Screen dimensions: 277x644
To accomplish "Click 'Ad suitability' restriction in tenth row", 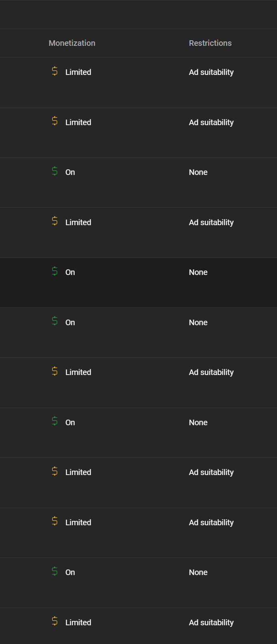I will point(211,522).
